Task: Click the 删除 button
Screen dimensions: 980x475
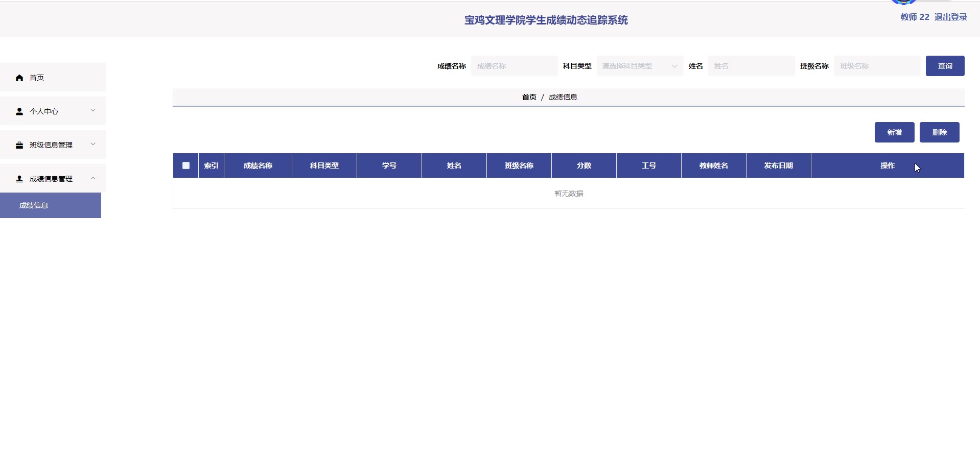Action: click(x=939, y=132)
